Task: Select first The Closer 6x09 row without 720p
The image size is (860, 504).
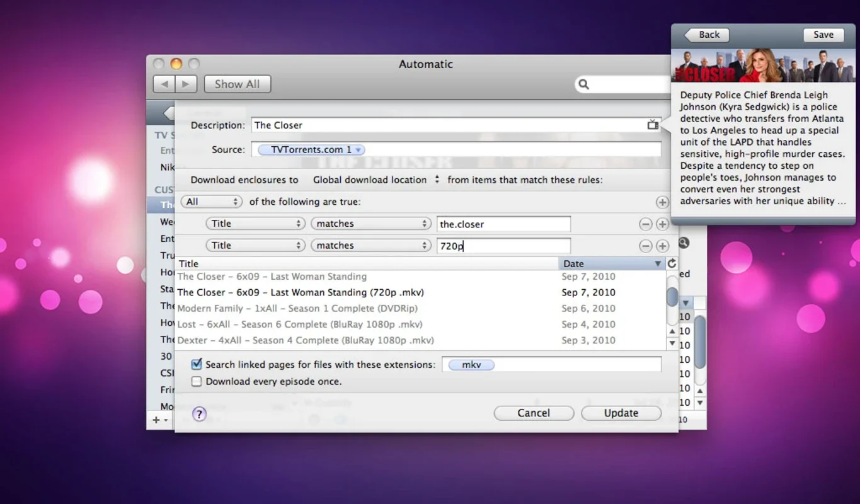Action: click(420, 277)
